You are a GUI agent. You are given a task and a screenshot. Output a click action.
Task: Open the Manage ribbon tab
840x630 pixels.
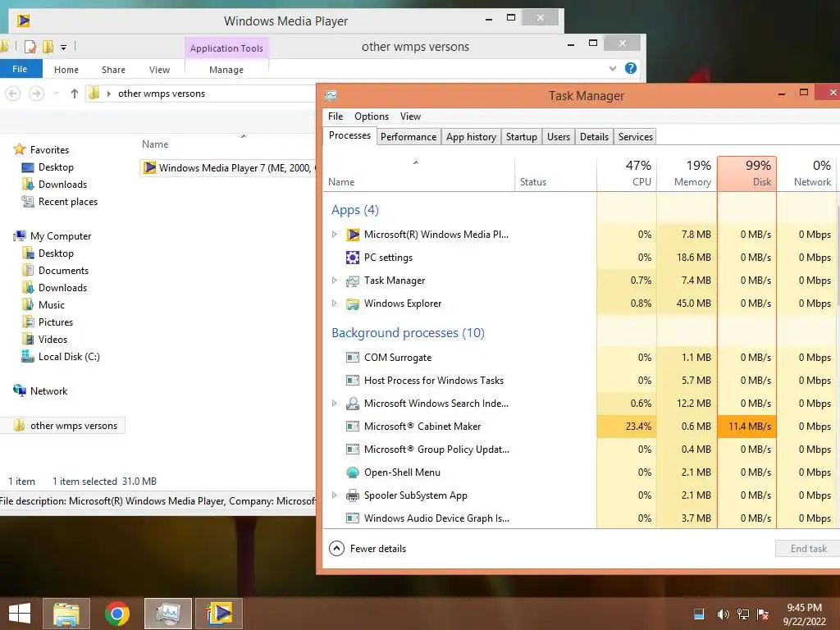(226, 70)
